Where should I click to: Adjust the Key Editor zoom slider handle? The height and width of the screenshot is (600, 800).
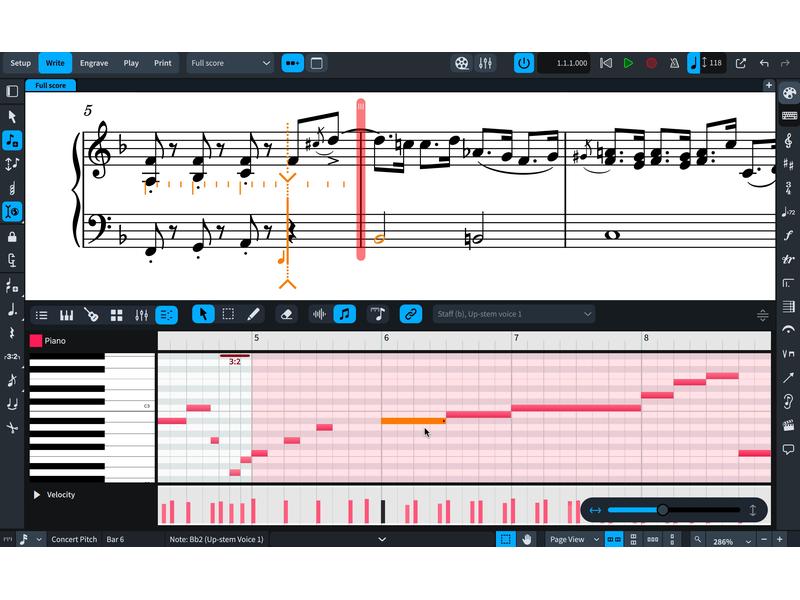662,510
